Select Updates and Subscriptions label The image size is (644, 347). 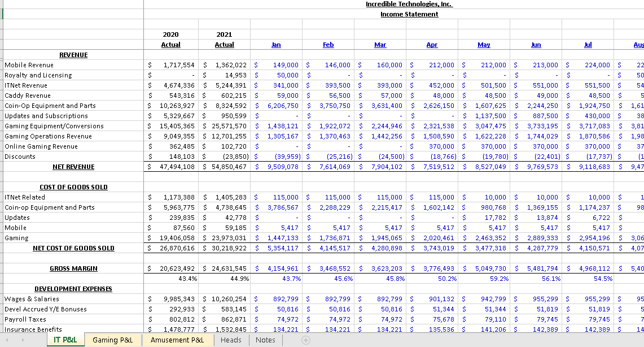tap(46, 116)
